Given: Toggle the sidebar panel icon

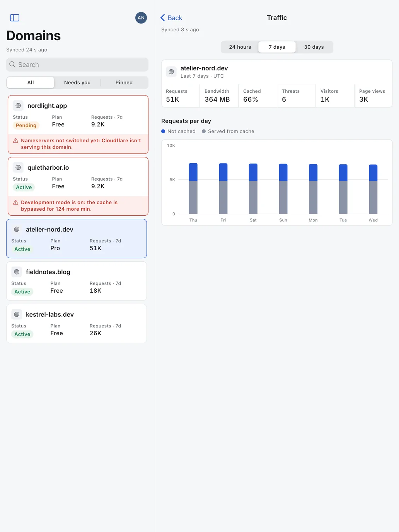Looking at the screenshot, I should [x=15, y=18].
